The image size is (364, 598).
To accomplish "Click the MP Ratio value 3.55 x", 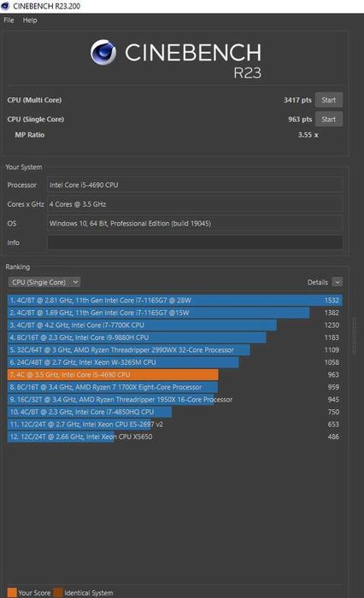I will (308, 135).
